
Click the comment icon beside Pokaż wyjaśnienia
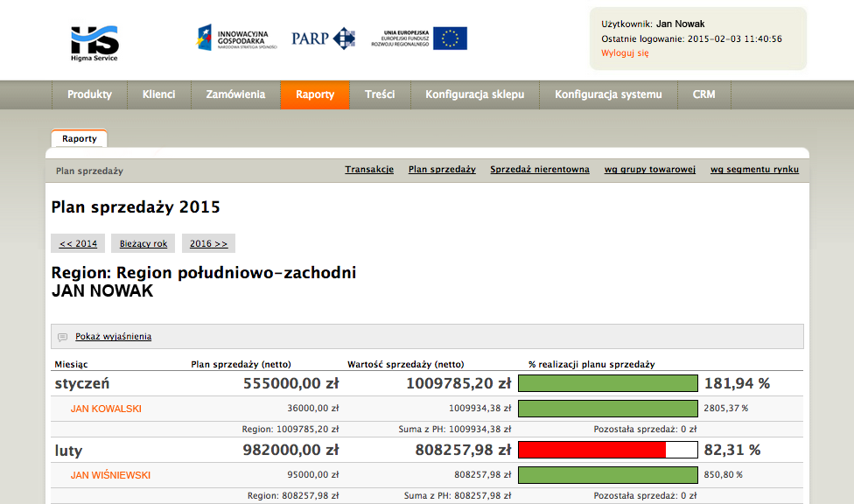(62, 337)
